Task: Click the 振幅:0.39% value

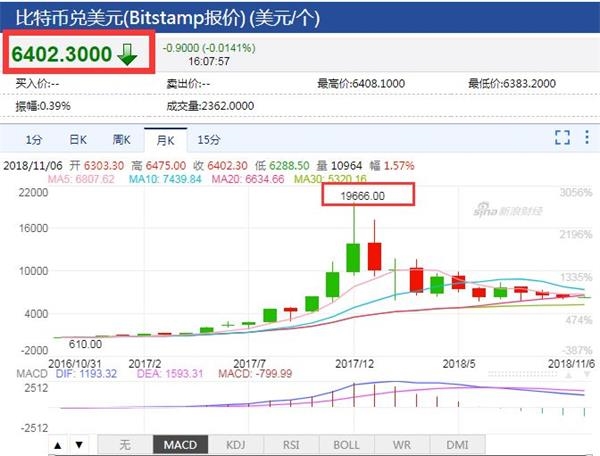Action: click(x=43, y=106)
